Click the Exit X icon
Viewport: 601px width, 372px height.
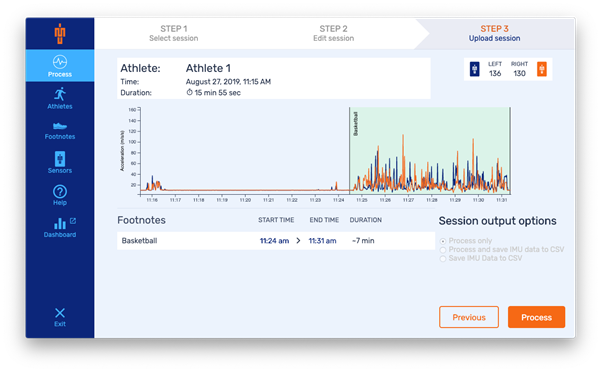point(60,313)
